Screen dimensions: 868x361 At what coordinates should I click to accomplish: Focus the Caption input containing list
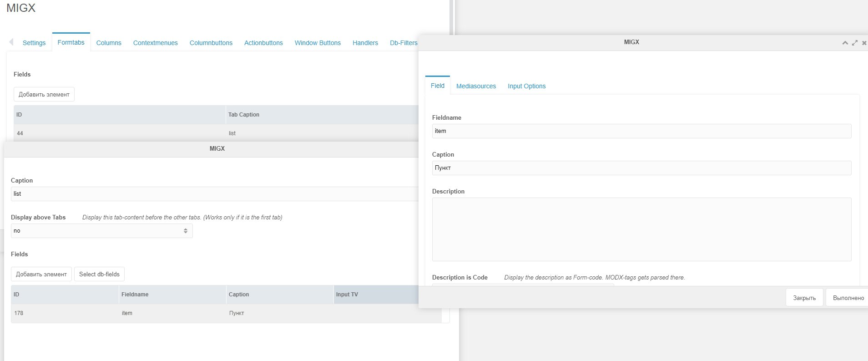coord(215,194)
